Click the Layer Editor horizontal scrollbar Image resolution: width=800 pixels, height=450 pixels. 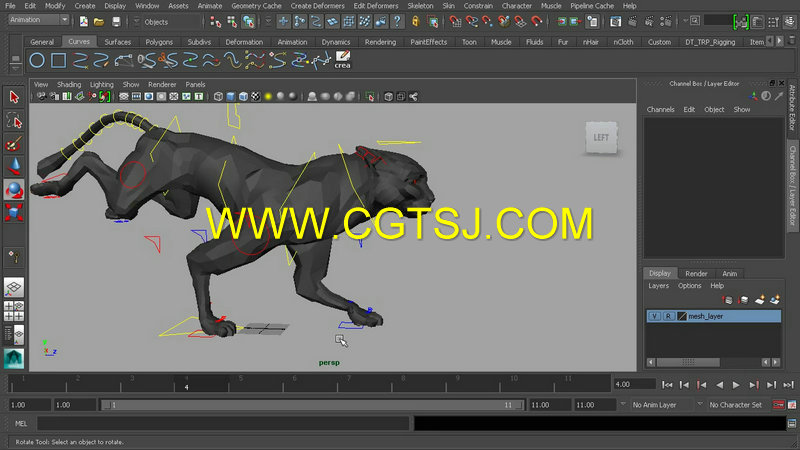(688, 362)
